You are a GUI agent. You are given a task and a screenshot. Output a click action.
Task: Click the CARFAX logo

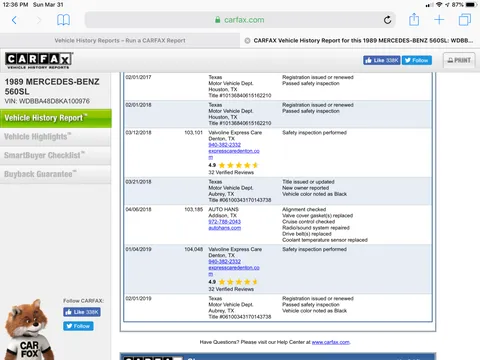[x=39, y=60]
